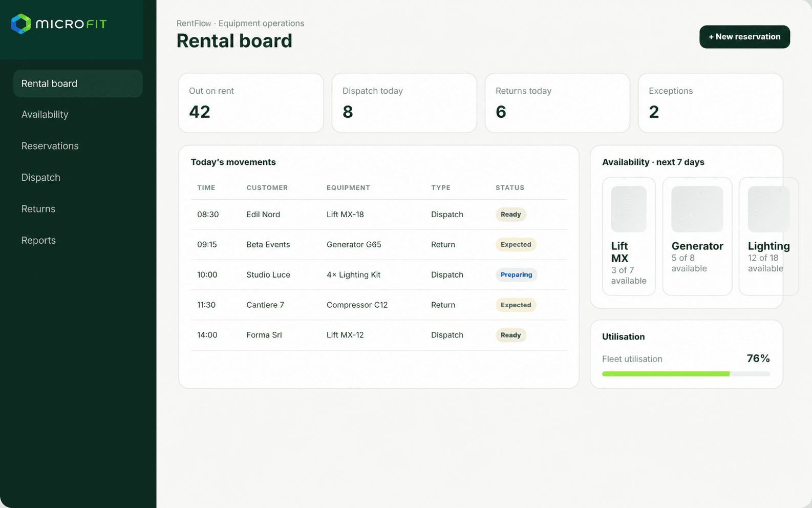The image size is (812, 508).
Task: Select customer Edil Nord in the table
Action: (x=263, y=215)
